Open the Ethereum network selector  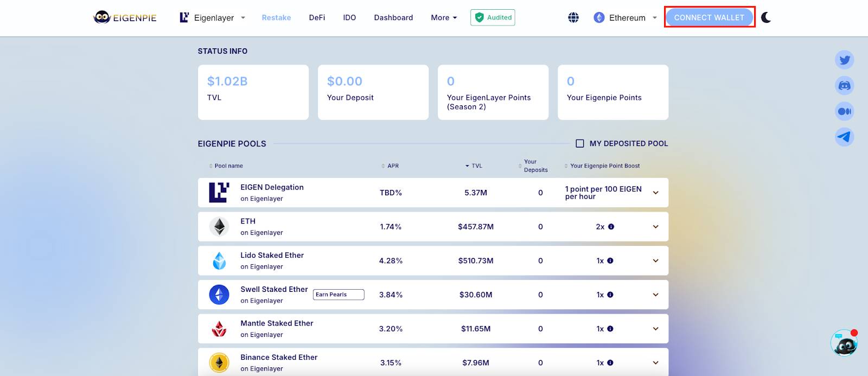pyautogui.click(x=626, y=17)
